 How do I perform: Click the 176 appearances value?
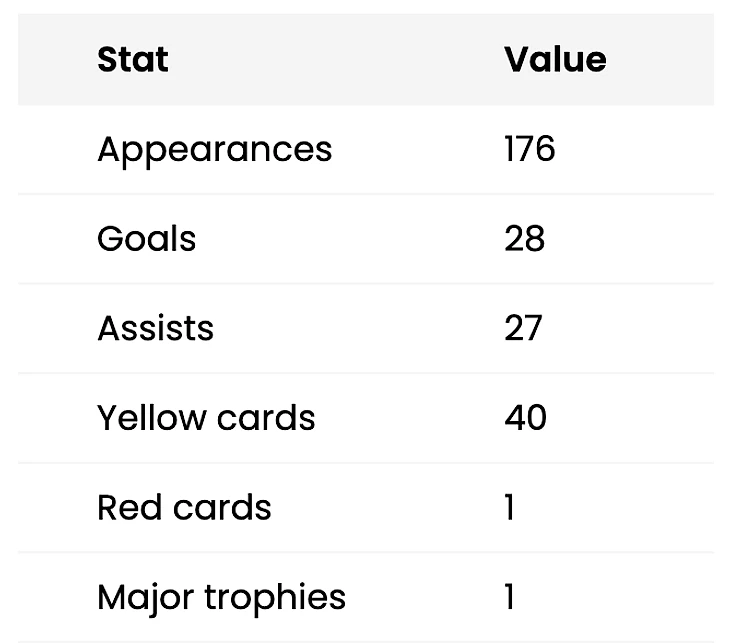(x=530, y=149)
